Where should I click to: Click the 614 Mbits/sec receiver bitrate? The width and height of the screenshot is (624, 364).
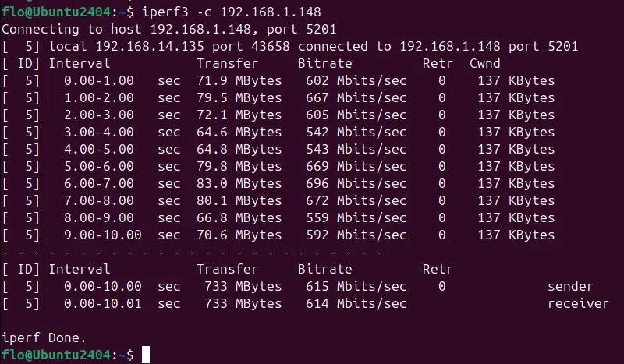click(356, 303)
